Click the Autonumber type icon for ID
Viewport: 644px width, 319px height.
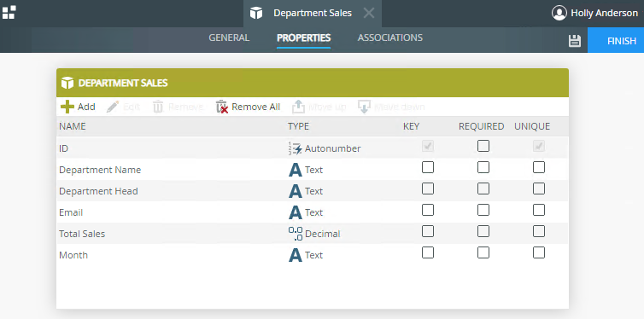[x=295, y=148]
